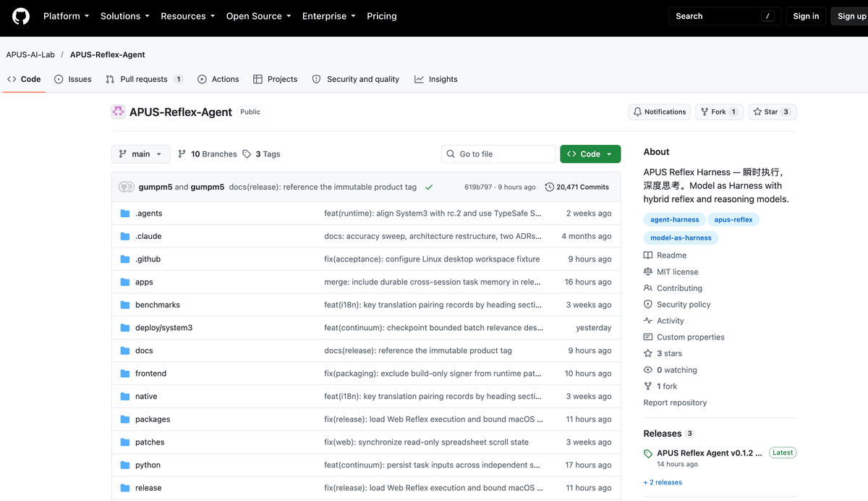868x501 pixels.
Task: Open the main branch selector
Action: [x=141, y=154]
